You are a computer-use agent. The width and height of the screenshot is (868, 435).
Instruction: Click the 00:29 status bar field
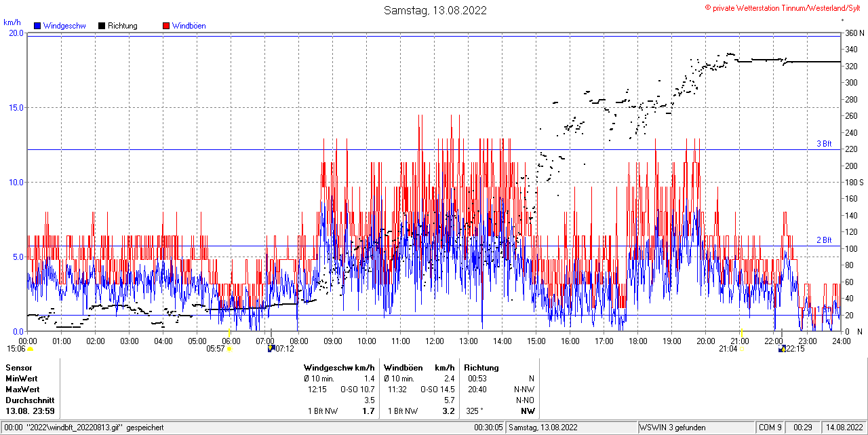[803, 428]
